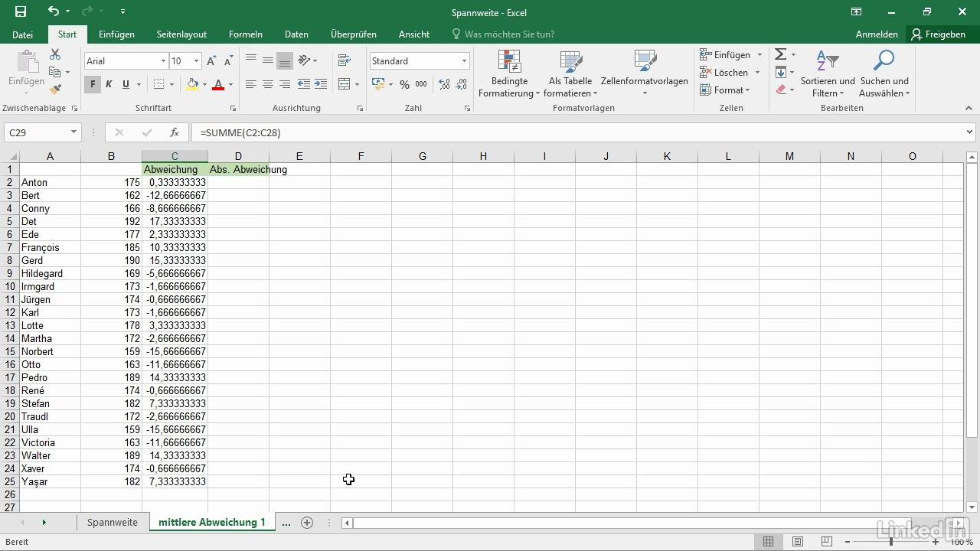
Task: Decrease indent
Action: click(303, 84)
